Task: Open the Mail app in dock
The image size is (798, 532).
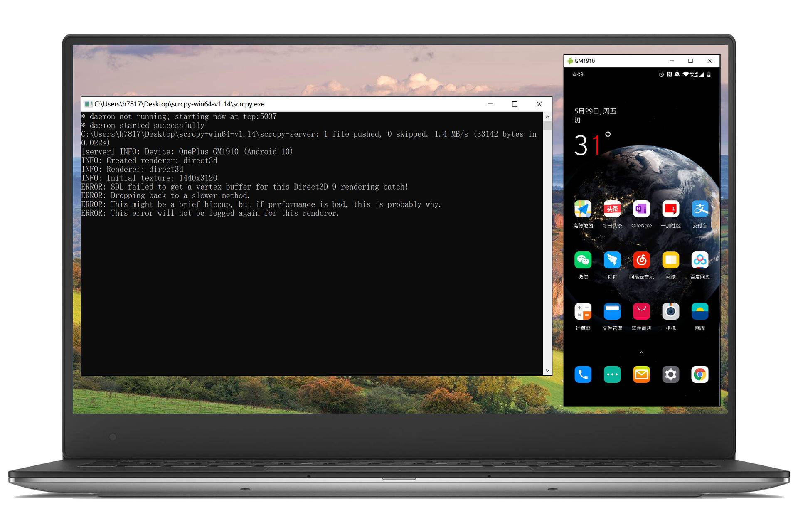Action: [x=641, y=374]
